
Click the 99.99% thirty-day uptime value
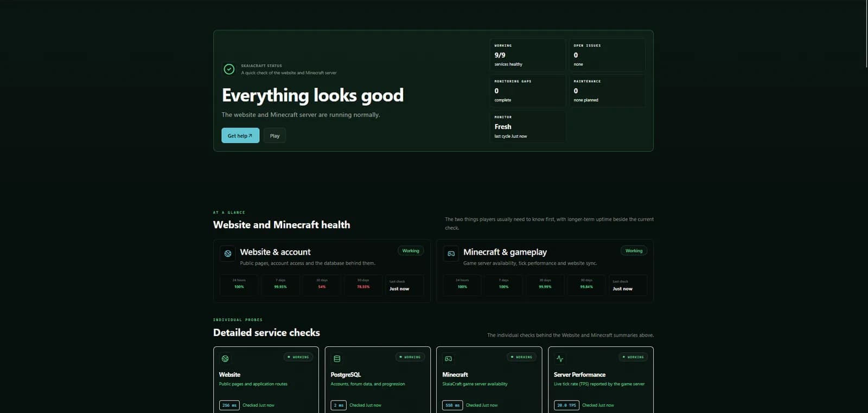pos(545,287)
